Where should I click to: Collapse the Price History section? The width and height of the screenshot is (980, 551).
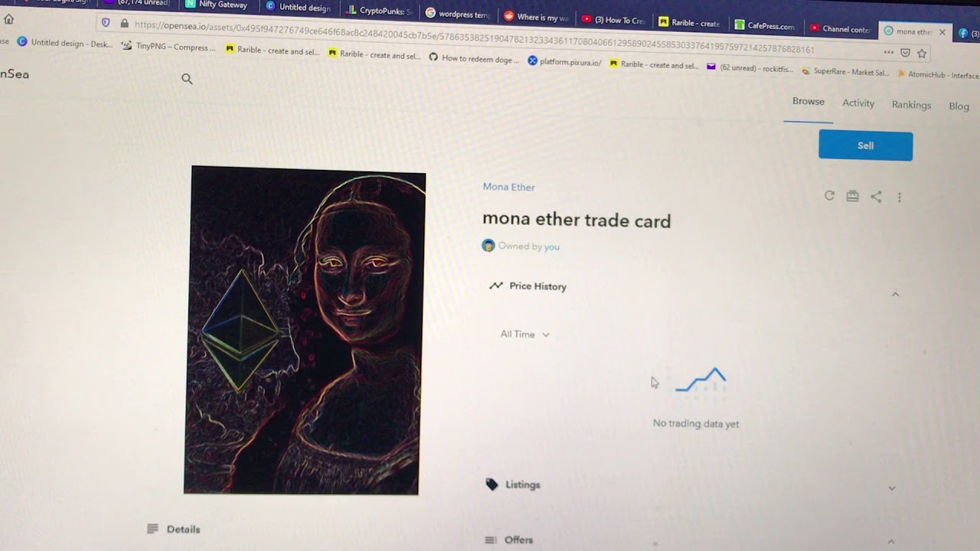point(895,295)
